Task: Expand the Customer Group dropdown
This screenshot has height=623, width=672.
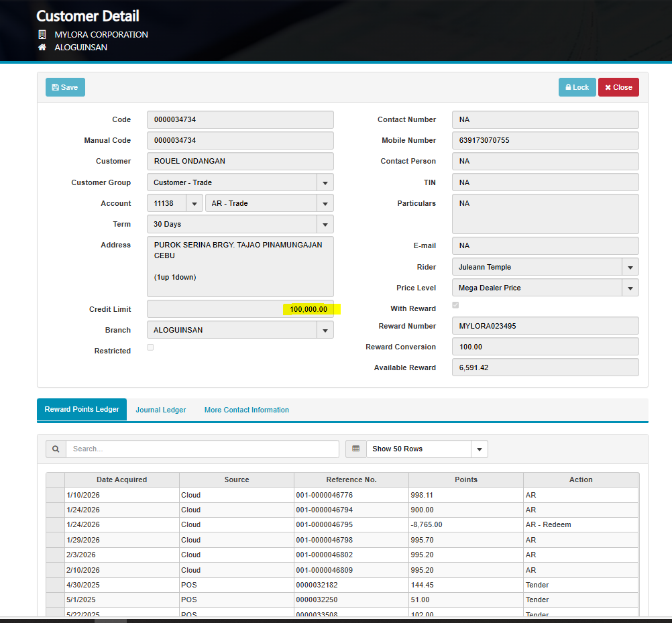Action: pos(325,182)
